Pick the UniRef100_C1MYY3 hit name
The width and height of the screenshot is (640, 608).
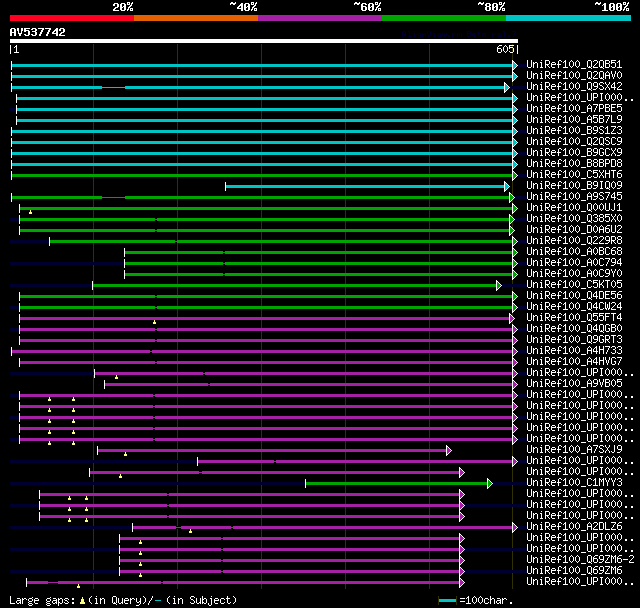tap(574, 483)
